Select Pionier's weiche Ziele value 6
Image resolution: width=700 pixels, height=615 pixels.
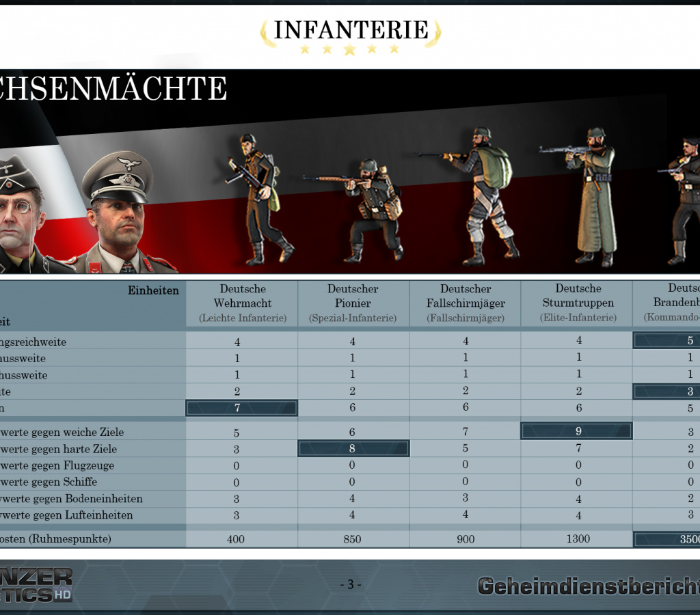tap(352, 432)
